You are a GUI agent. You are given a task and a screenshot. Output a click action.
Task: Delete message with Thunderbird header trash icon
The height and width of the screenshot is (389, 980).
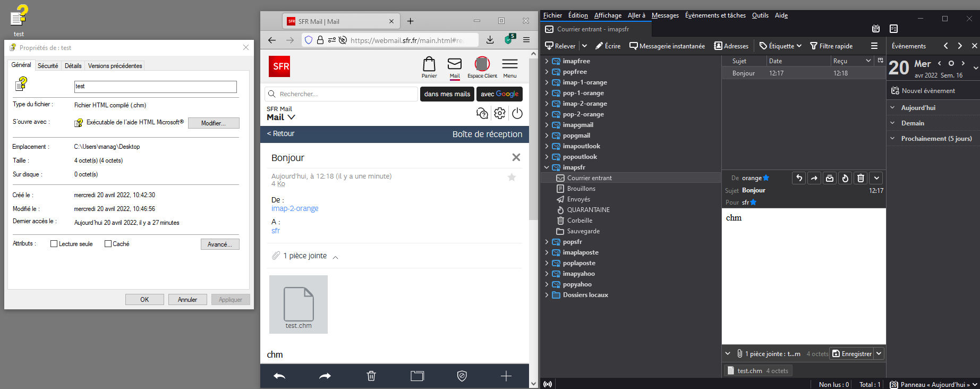click(861, 178)
